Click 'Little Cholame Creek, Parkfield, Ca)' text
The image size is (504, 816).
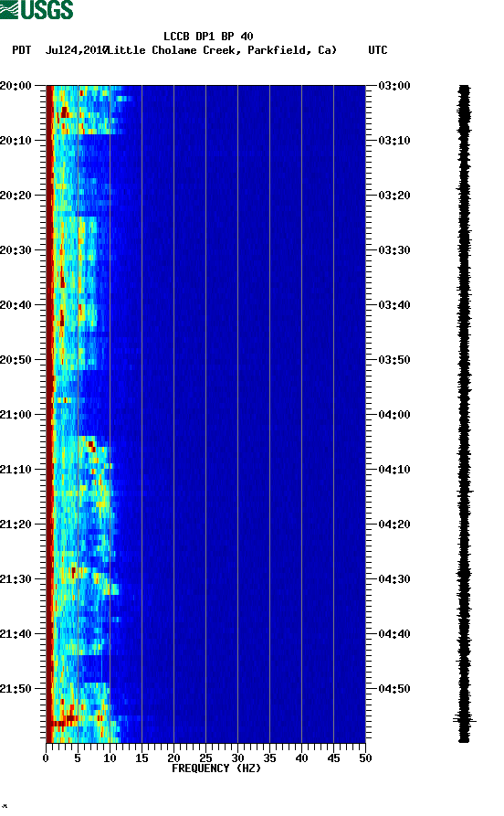223,50
